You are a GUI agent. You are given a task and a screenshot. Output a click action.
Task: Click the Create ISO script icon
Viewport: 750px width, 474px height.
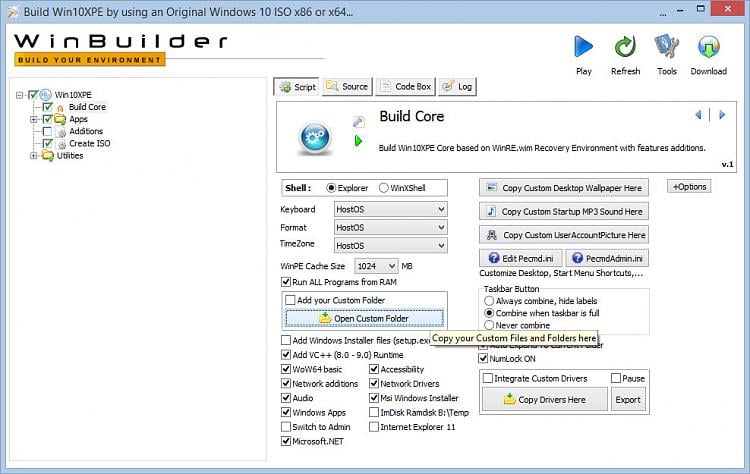[61, 143]
